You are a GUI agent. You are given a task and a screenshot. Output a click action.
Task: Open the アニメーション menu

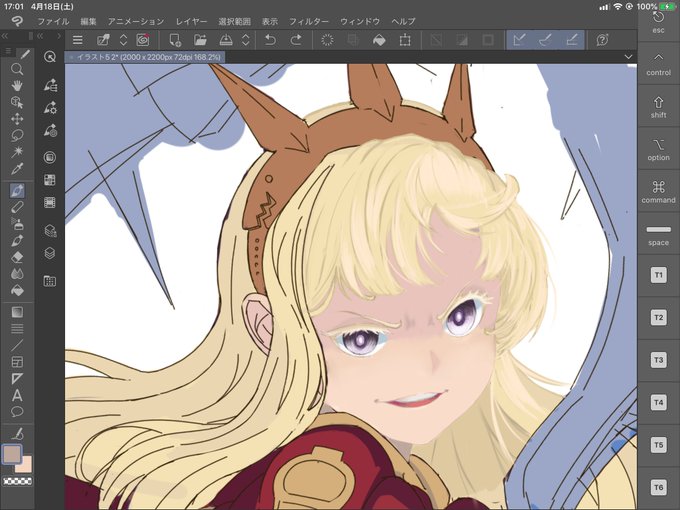pos(136,21)
